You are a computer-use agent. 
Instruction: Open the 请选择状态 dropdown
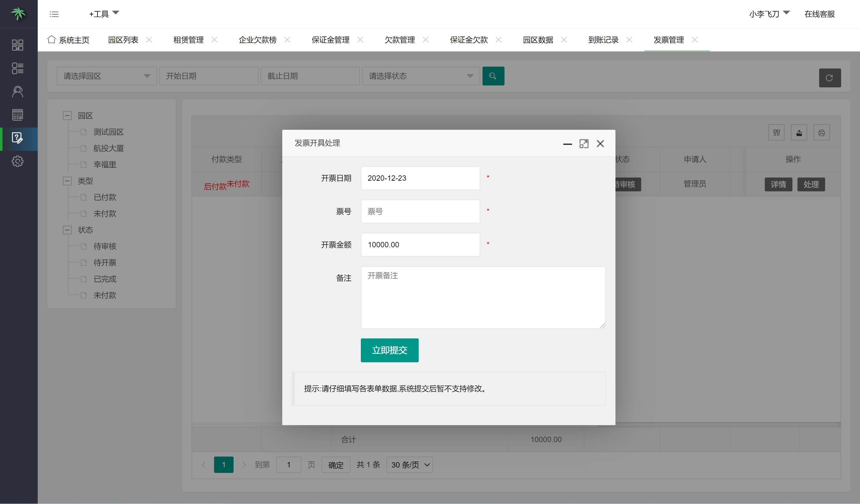pos(421,76)
